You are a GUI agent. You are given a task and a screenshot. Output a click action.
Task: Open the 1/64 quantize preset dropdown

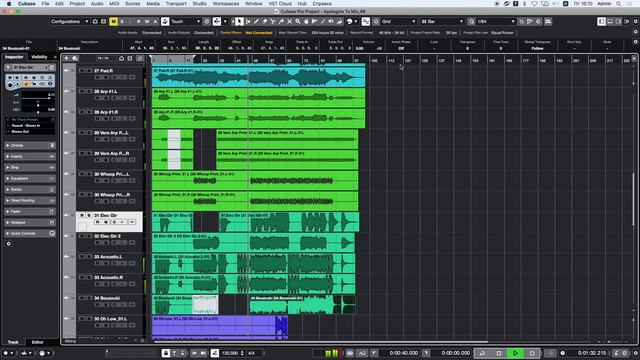(x=496, y=21)
